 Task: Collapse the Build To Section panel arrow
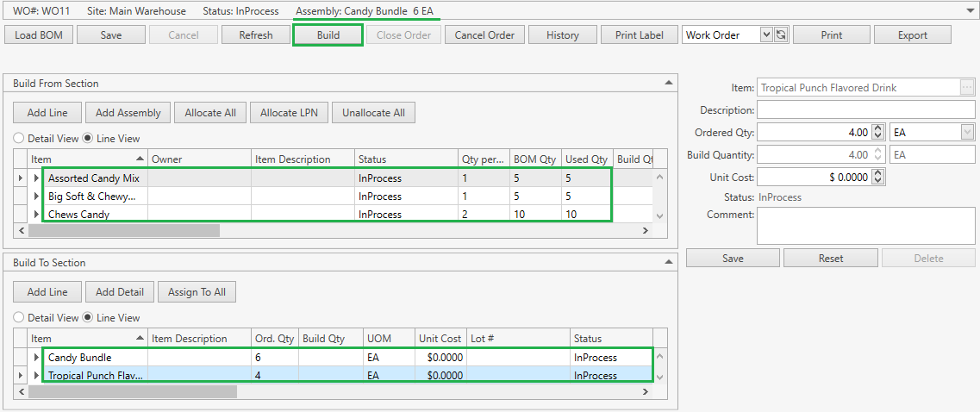pyautogui.click(x=668, y=262)
